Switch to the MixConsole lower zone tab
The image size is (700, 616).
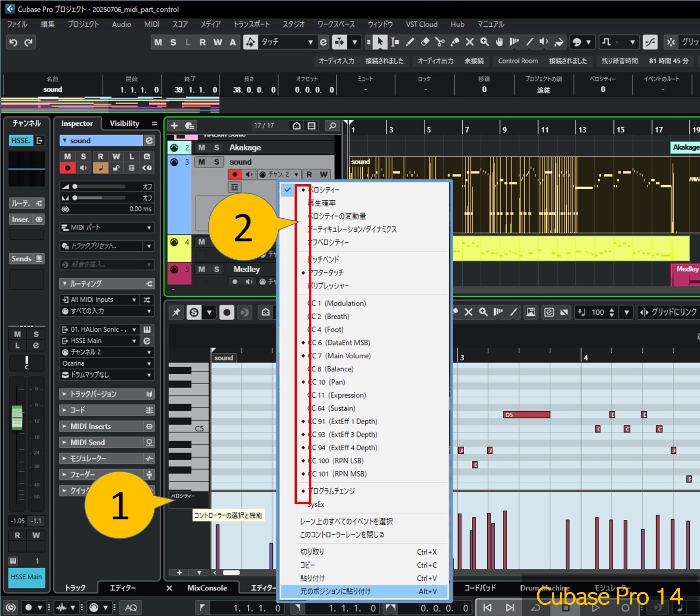(x=207, y=588)
